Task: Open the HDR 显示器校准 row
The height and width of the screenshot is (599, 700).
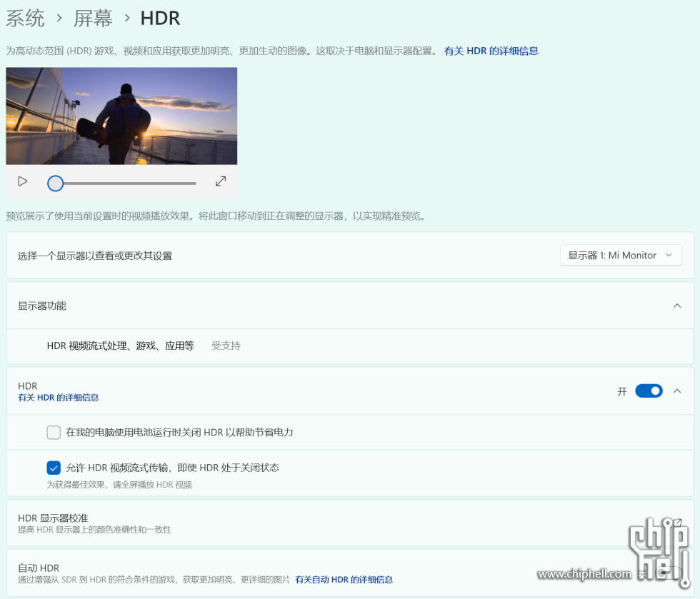Action: (286, 523)
